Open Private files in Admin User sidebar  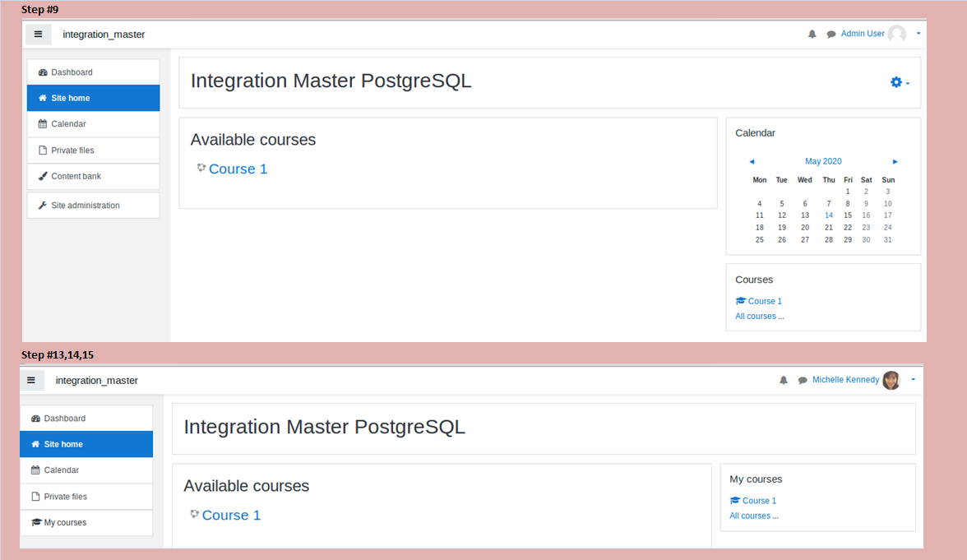coord(93,150)
